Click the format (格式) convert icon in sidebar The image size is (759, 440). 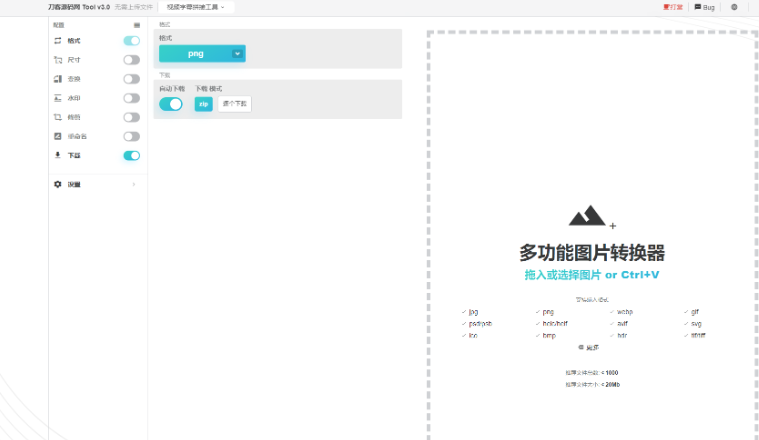pos(58,41)
